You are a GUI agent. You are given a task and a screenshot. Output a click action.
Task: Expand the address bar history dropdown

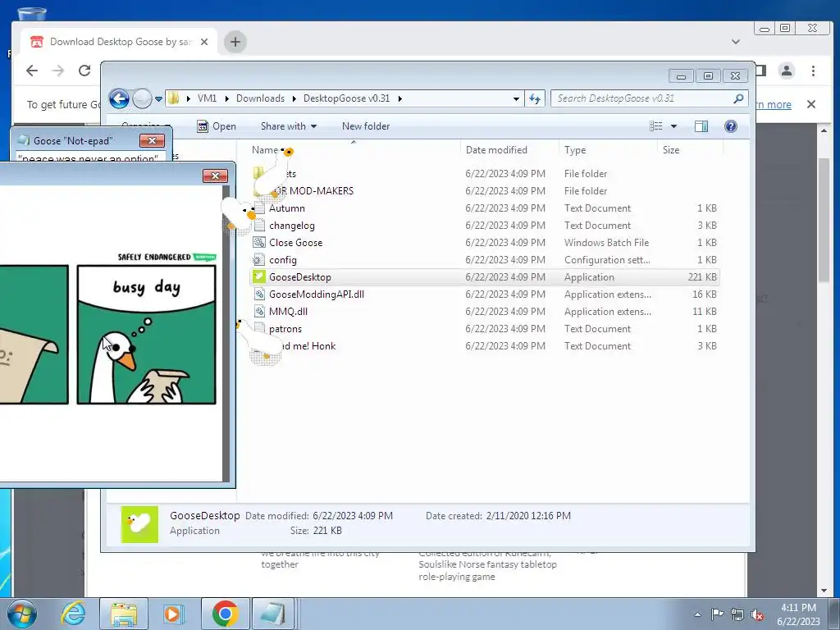coord(516,98)
